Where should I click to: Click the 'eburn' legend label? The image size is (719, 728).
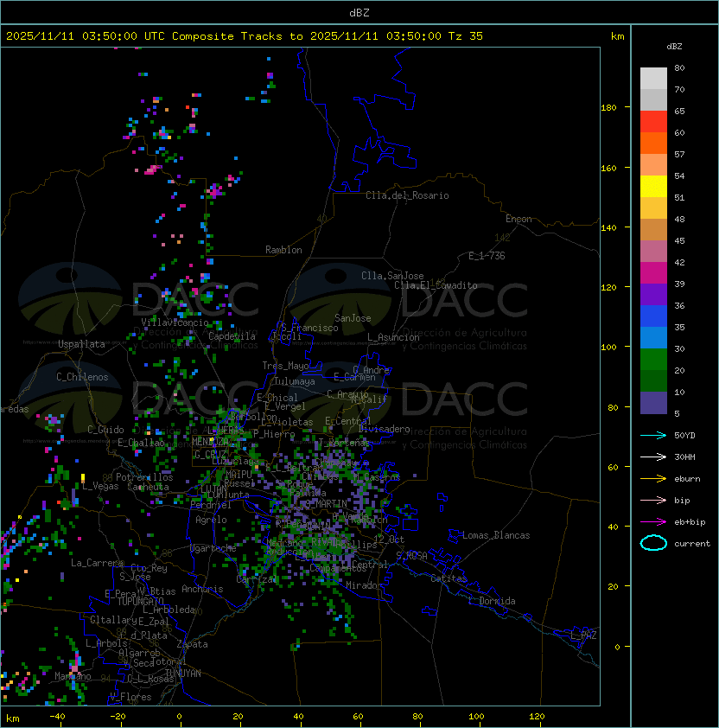tap(687, 479)
